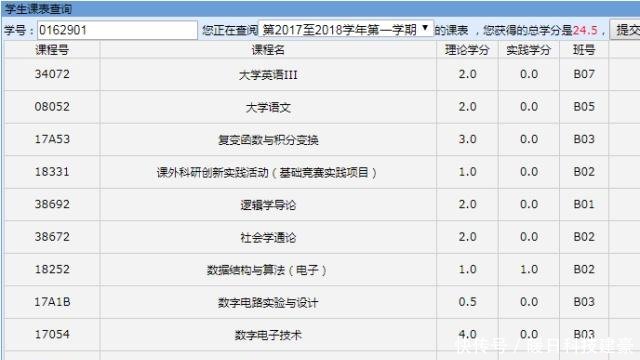Viewport: 640px width, 360px height.
Task: Click the 学号 input field containing 0162901
Action: [118, 30]
